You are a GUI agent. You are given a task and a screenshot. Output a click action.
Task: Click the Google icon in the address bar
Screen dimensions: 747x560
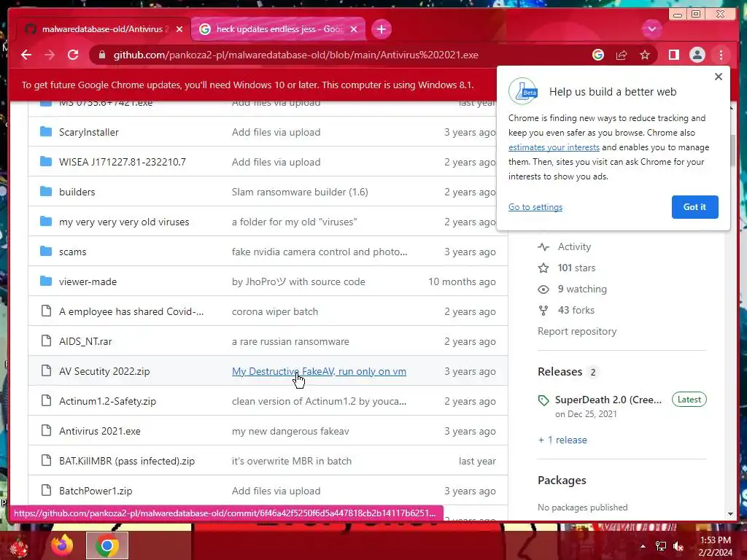(598, 55)
